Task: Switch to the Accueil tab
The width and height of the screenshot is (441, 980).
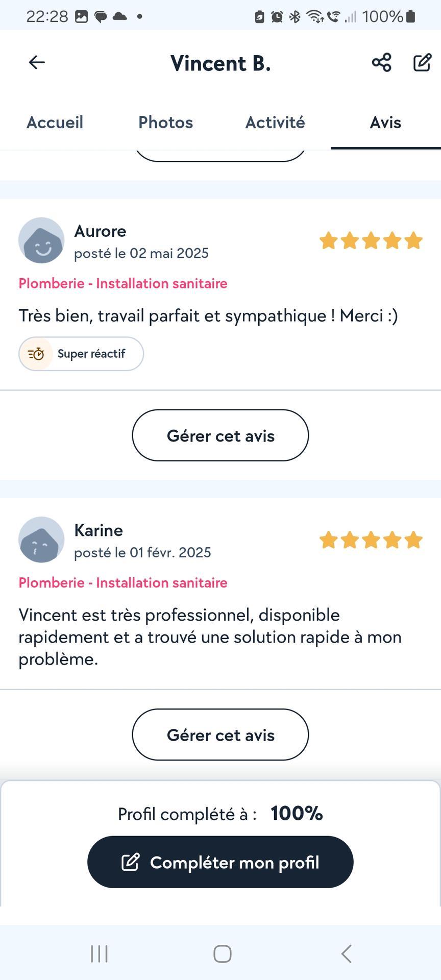Action: click(55, 122)
